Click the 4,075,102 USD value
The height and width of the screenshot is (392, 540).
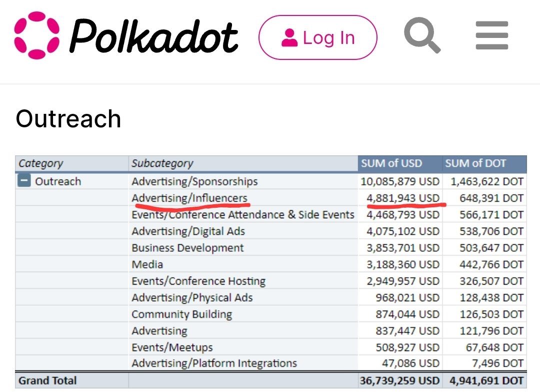[x=403, y=231]
